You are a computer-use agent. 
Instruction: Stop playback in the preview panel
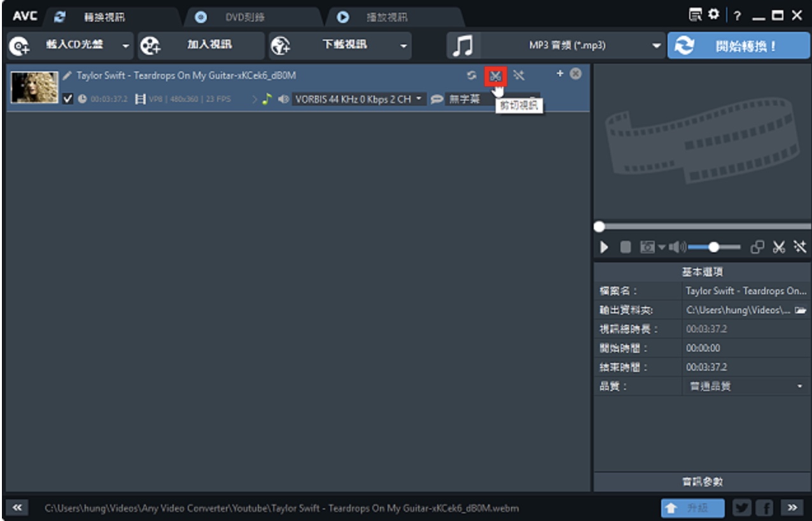coord(626,247)
